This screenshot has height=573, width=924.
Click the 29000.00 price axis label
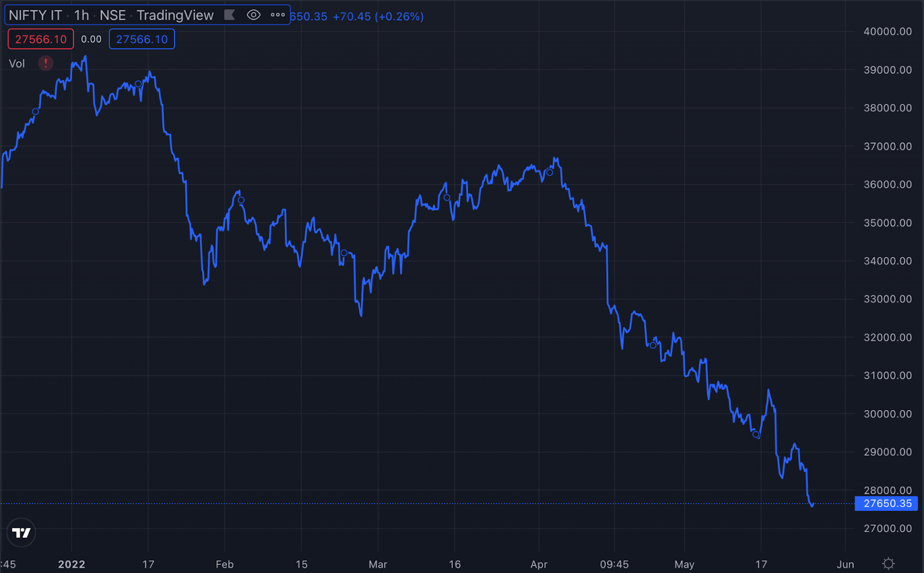(x=888, y=452)
